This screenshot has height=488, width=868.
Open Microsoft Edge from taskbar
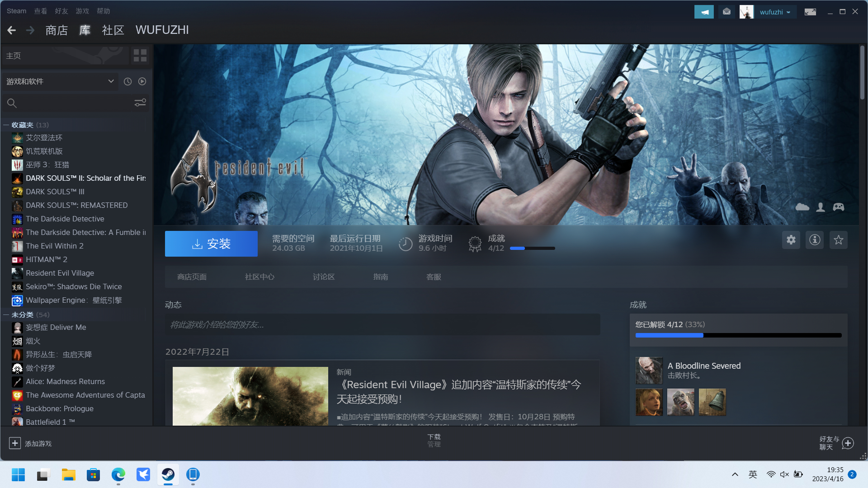point(118,474)
